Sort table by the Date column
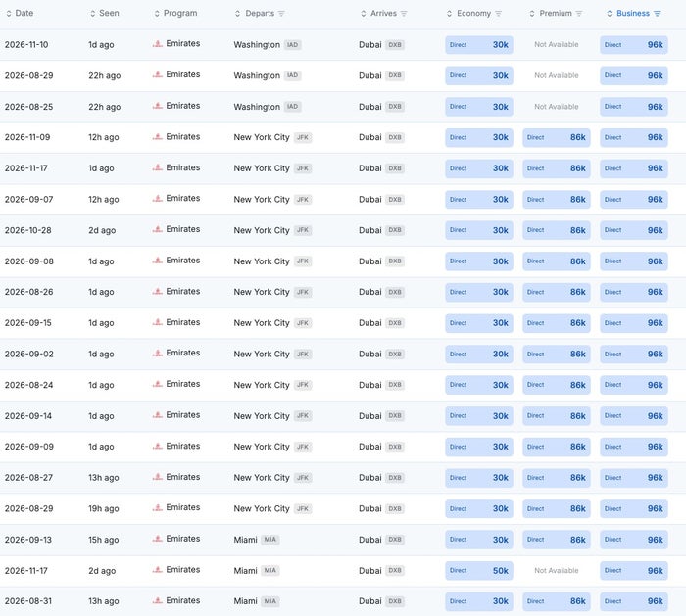 click(x=8, y=14)
